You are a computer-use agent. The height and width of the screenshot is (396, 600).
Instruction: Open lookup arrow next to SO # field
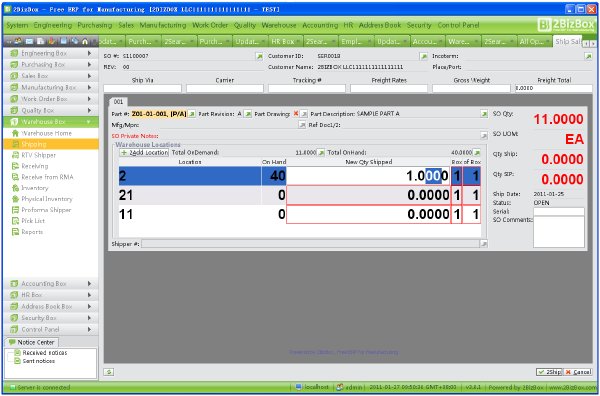[x=259, y=56]
